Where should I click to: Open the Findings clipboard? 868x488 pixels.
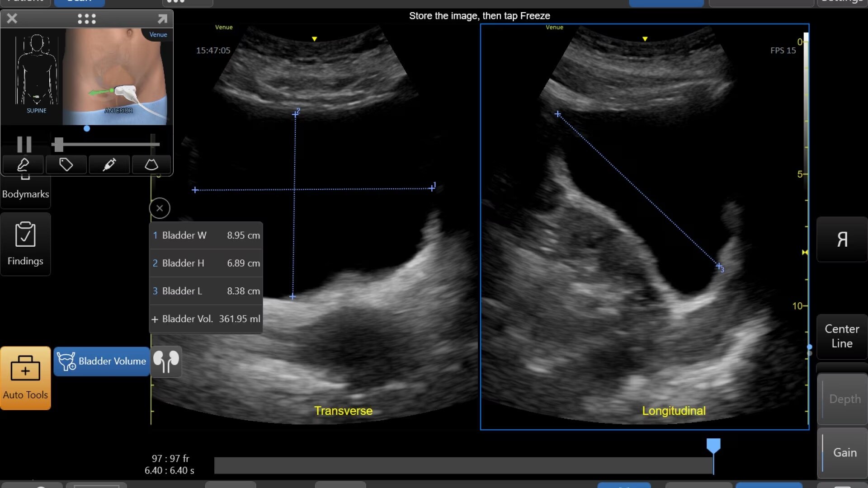point(25,244)
